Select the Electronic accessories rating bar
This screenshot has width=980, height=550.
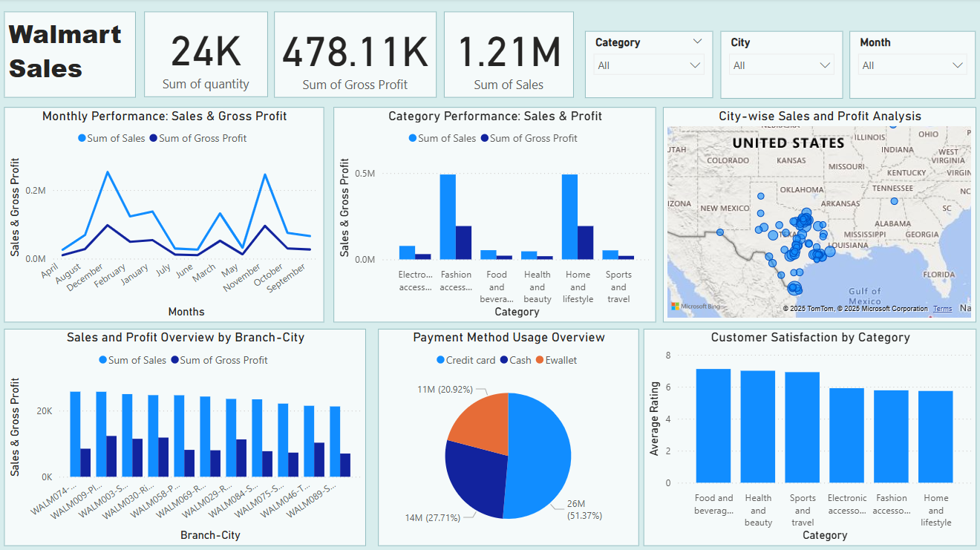pyautogui.click(x=847, y=436)
